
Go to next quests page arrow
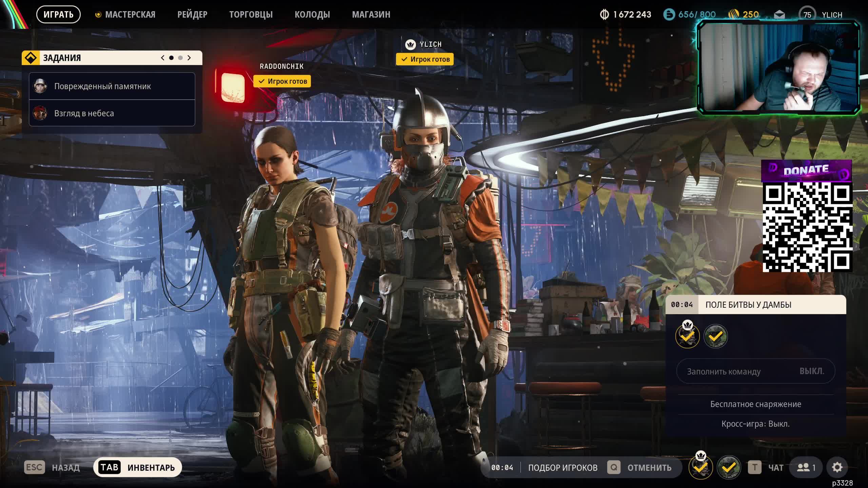click(x=189, y=58)
